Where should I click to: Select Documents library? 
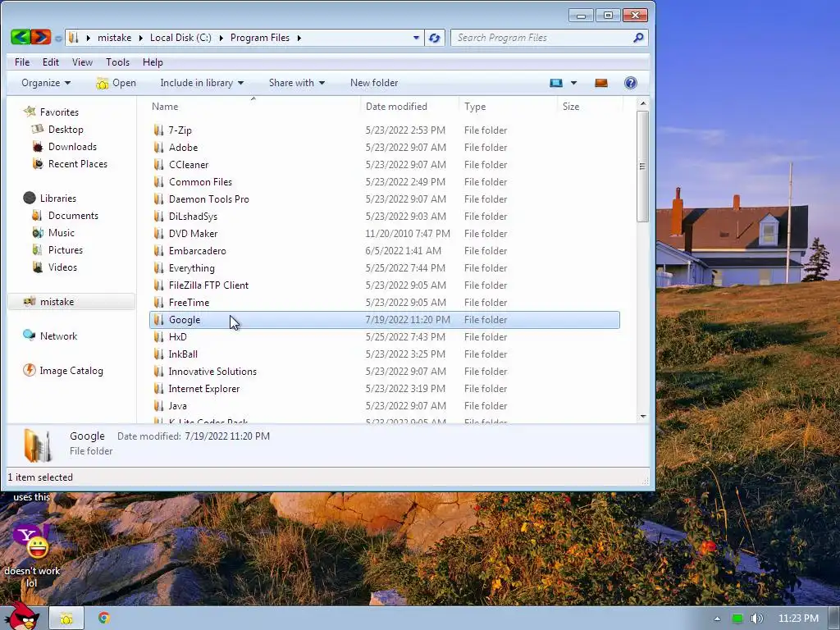(73, 216)
